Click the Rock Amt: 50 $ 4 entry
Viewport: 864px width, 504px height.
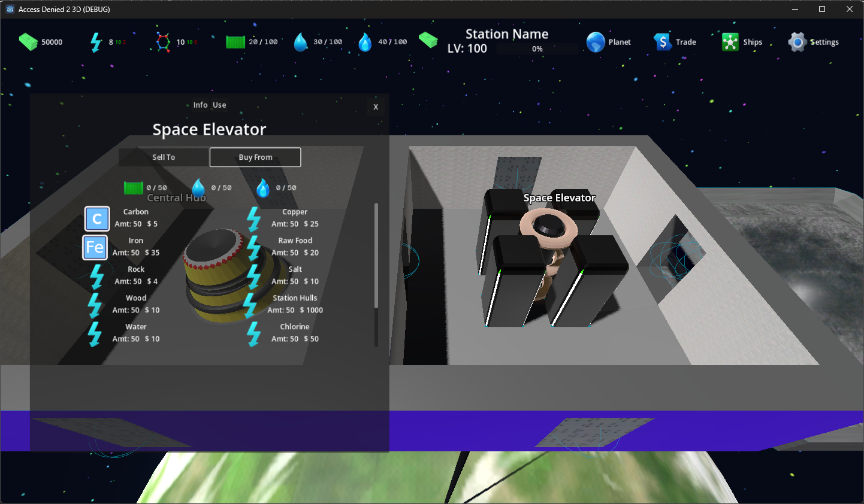pos(136,275)
